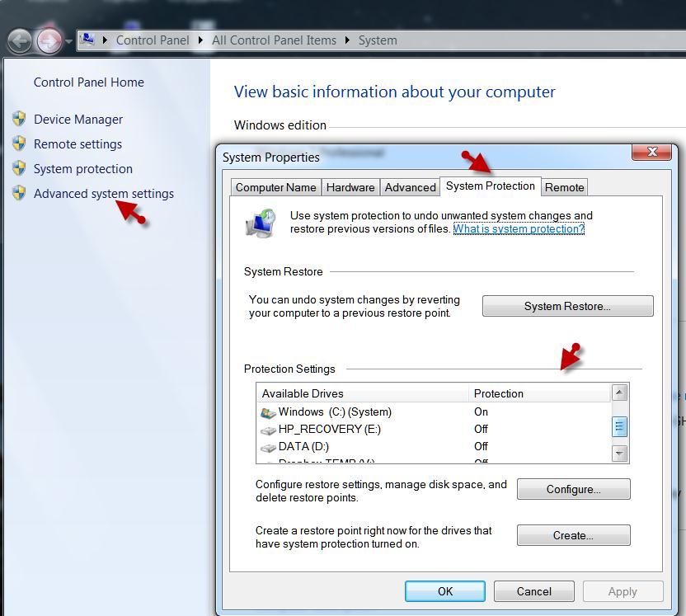The image size is (686, 616).
Task: Click the shield icon beside Advanced system settings
Action: coord(21,193)
